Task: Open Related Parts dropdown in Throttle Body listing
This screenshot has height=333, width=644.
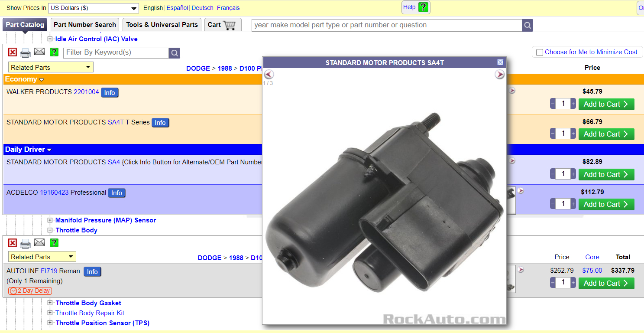Action: click(42, 257)
